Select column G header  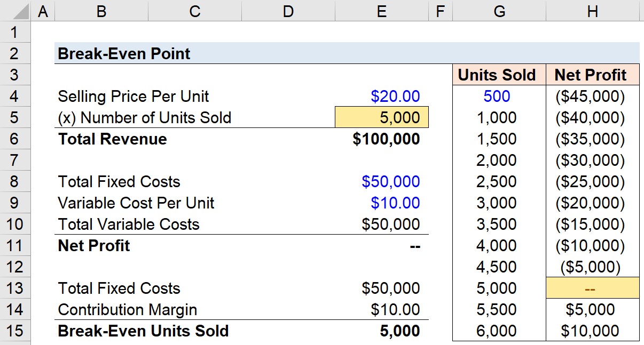pos(499,11)
